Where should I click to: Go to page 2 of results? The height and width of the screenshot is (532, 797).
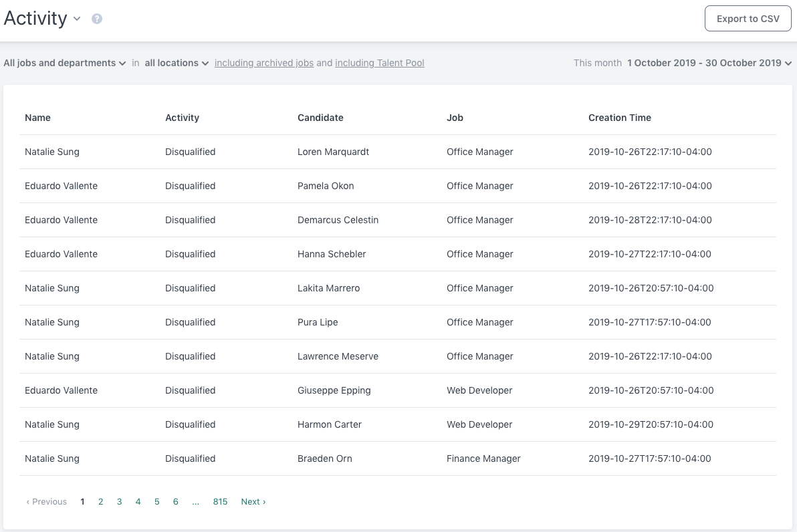[x=101, y=501]
